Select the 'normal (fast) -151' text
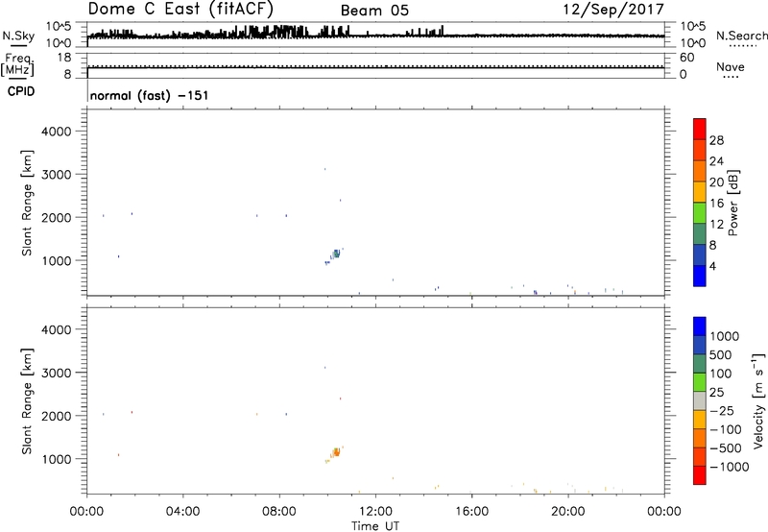Viewport: 768px width, 532px height. point(150,95)
